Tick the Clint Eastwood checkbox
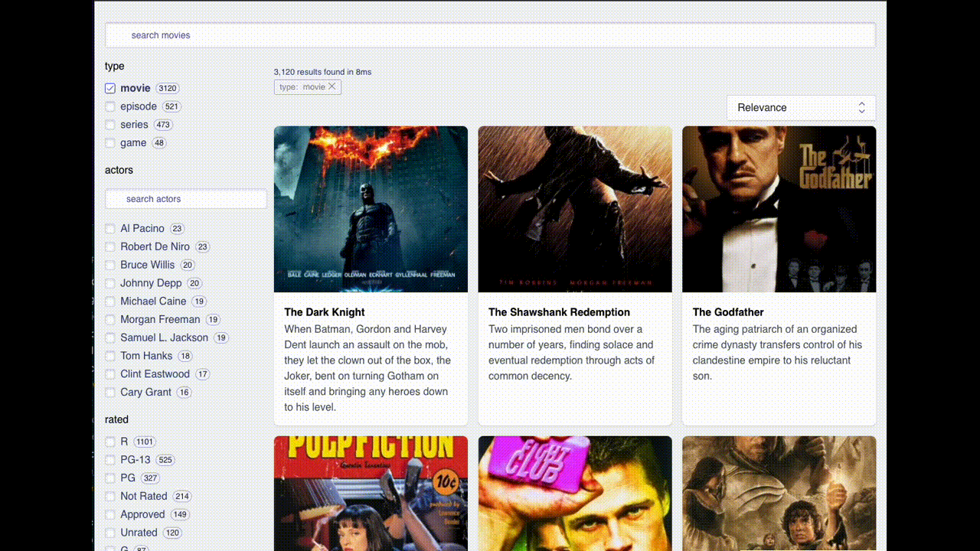 click(x=110, y=374)
